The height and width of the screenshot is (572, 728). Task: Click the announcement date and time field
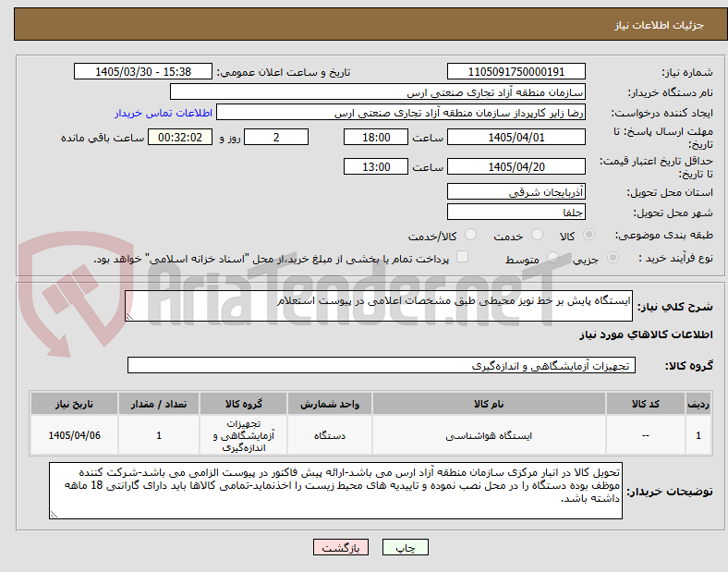[x=143, y=72]
